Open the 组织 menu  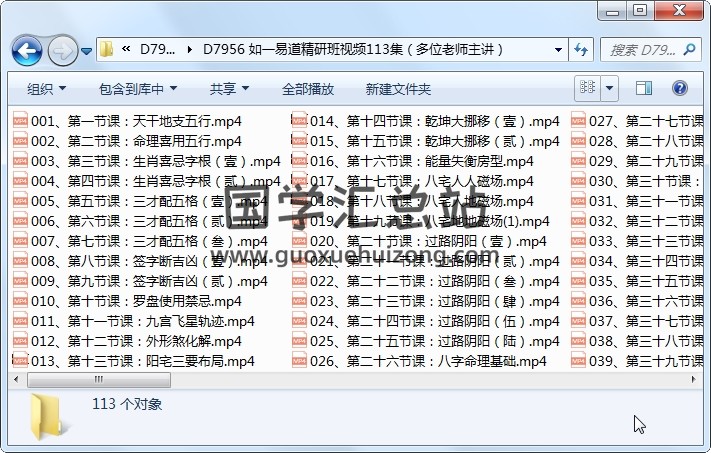(x=46, y=89)
